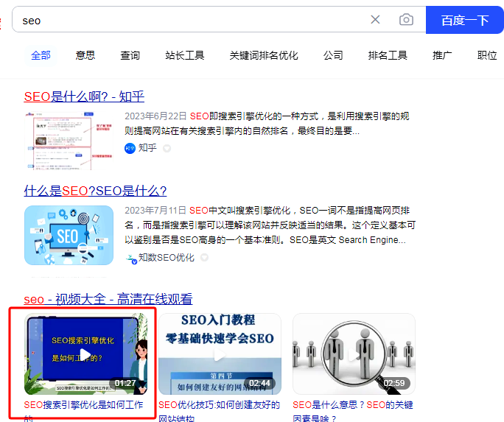Click the 02:44 duration badge
The width and height of the screenshot is (504, 422).
pyautogui.click(x=259, y=383)
